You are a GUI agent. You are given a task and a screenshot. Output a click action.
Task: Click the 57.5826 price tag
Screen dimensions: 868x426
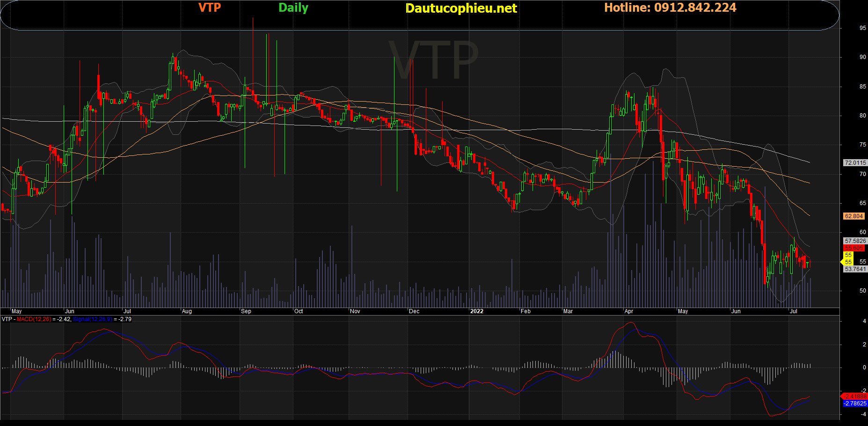coord(855,241)
